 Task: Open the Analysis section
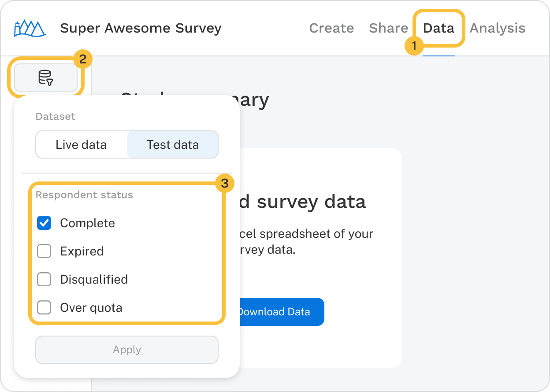point(497,28)
